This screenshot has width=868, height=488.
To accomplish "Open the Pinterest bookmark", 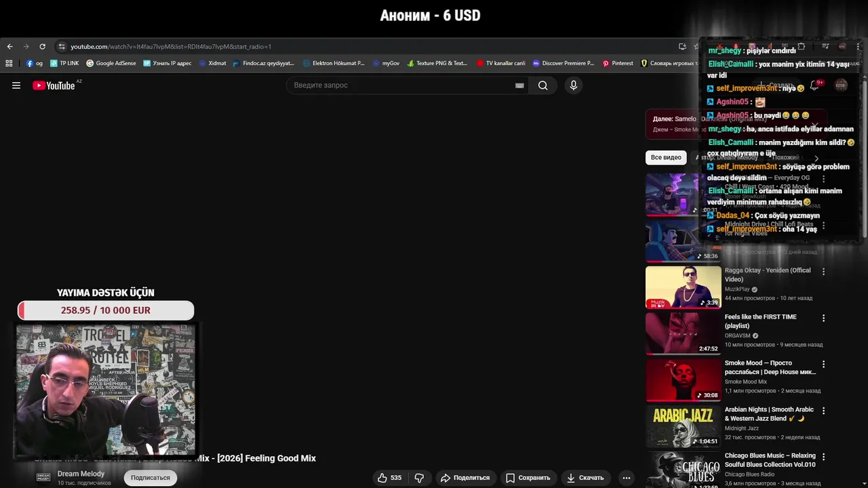I will click(618, 63).
